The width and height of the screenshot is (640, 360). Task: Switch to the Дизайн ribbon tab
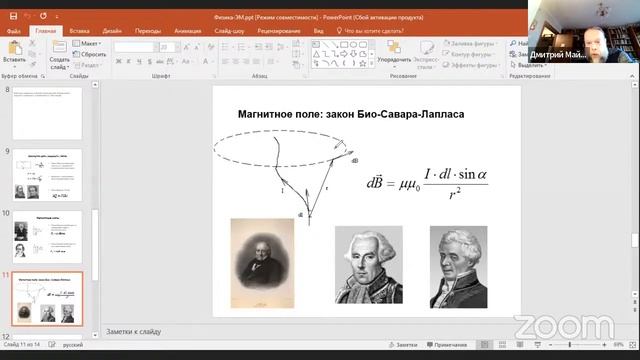[x=112, y=31]
